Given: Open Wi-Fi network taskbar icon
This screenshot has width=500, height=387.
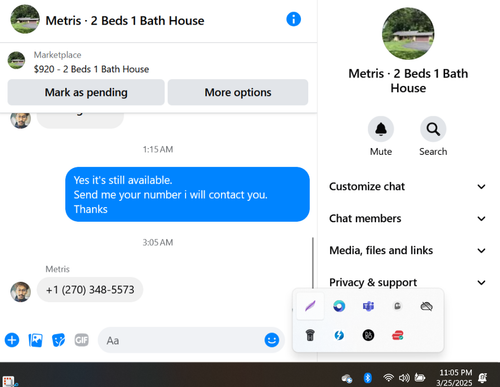Looking at the screenshot, I should coord(388,378).
